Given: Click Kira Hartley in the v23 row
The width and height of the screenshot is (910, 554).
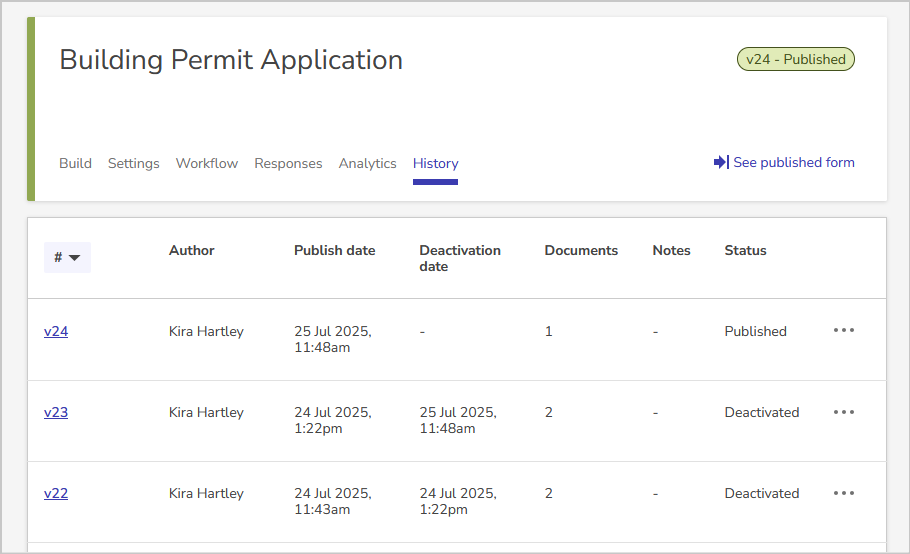Looking at the screenshot, I should (x=206, y=412).
